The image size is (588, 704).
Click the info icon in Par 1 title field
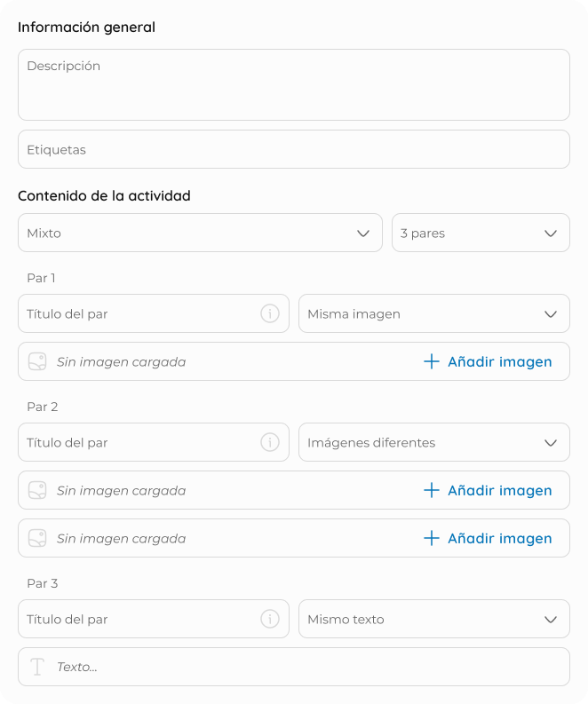click(270, 313)
